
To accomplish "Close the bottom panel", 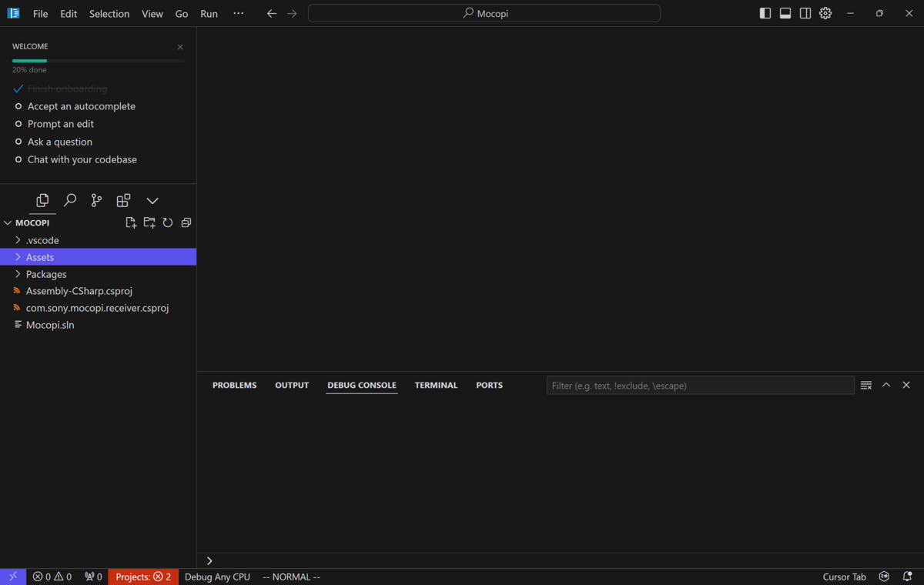I will [906, 385].
